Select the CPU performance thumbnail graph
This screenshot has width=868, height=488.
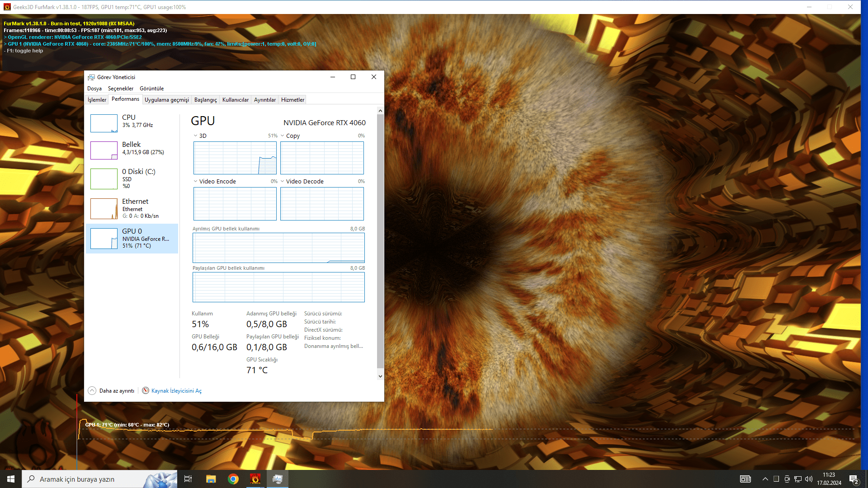tap(104, 123)
